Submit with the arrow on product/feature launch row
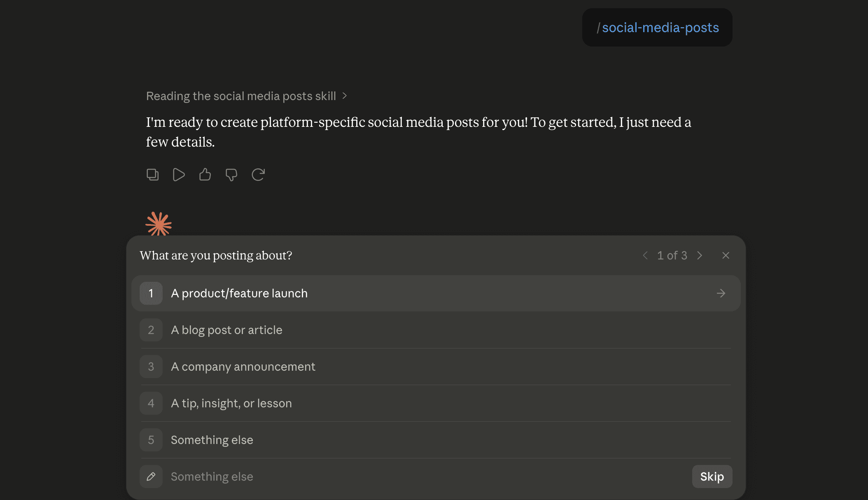This screenshot has width=868, height=500. coord(721,293)
